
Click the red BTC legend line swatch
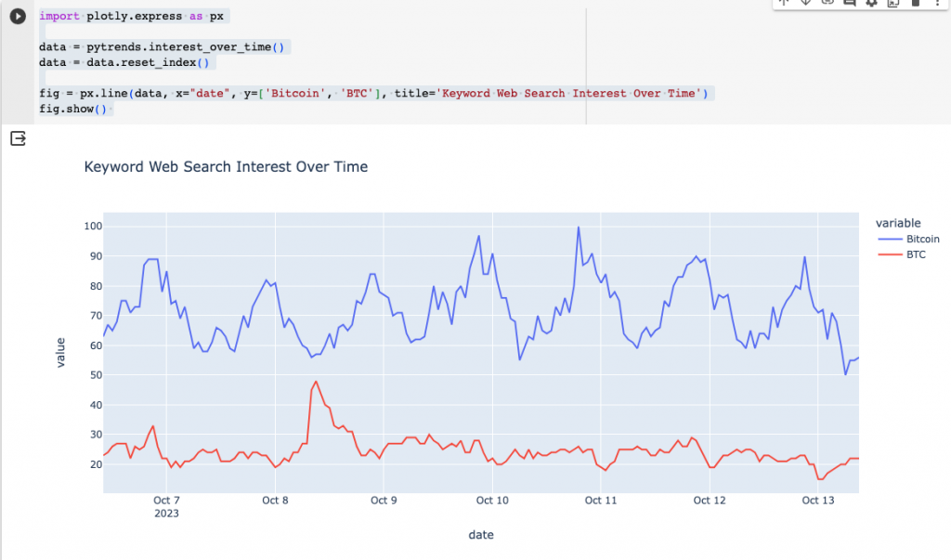[x=890, y=254]
